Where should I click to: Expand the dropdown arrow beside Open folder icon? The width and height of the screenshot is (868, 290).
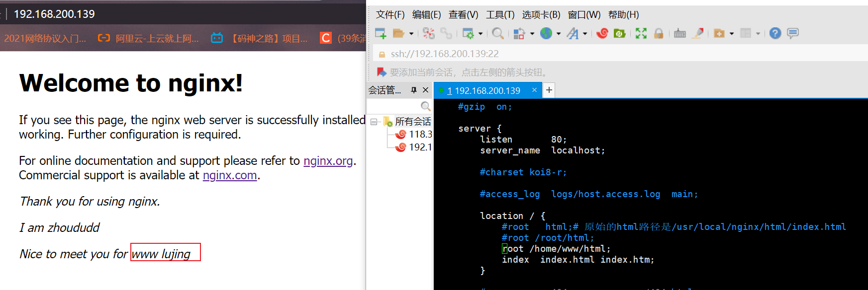point(411,34)
